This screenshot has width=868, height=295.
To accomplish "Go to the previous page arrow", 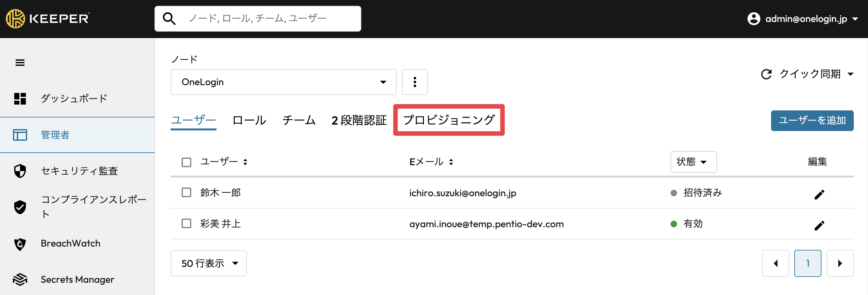I will pyautogui.click(x=775, y=263).
